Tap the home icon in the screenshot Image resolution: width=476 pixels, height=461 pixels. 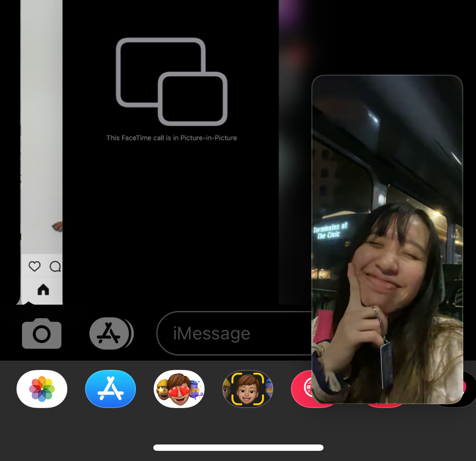[43, 290]
